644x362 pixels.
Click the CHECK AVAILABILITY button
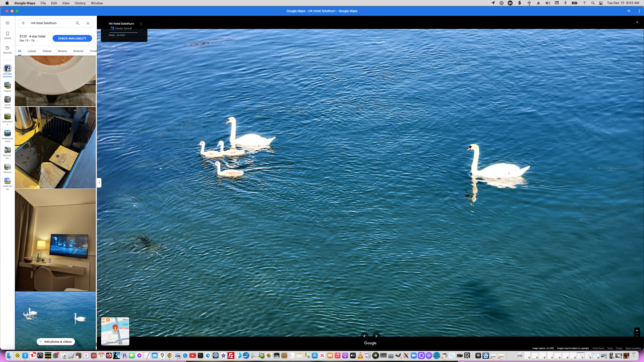click(x=72, y=38)
